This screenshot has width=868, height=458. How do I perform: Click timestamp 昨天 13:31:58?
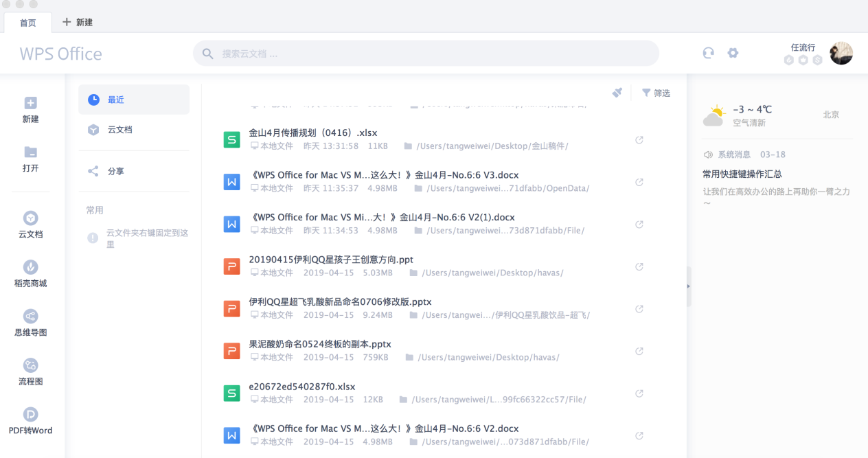pos(331,146)
